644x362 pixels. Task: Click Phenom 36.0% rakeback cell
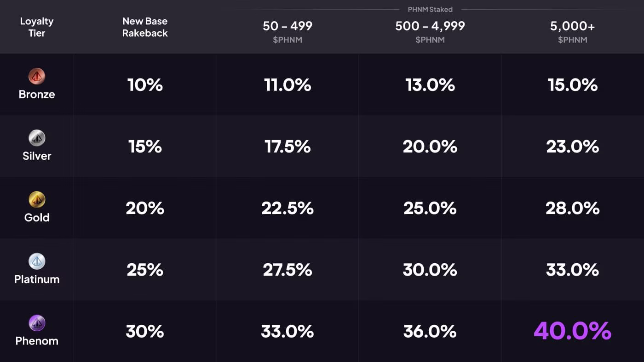[430, 331]
